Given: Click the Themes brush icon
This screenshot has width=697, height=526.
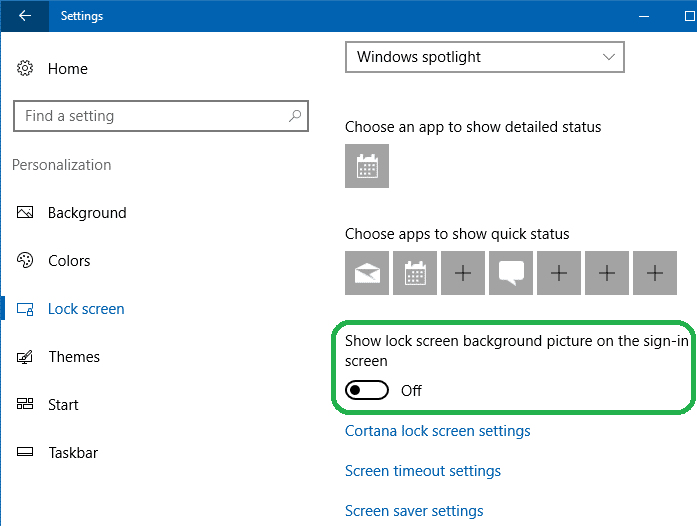Looking at the screenshot, I should point(25,357).
